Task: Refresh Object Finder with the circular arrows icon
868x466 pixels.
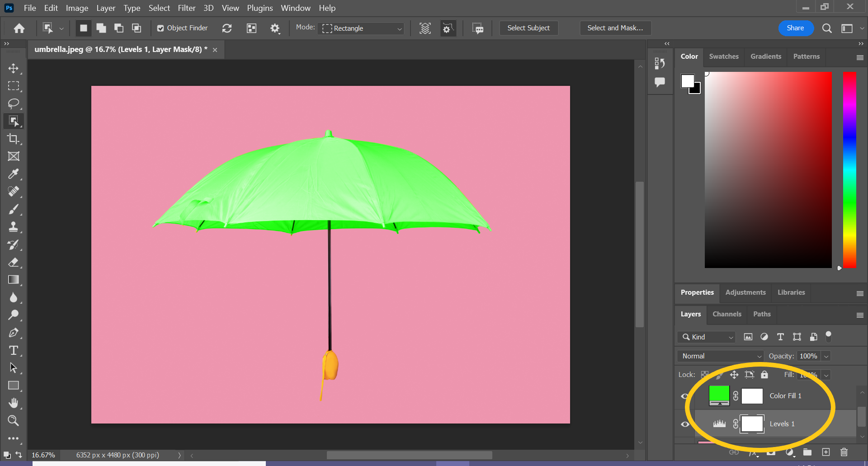Action: tap(227, 28)
